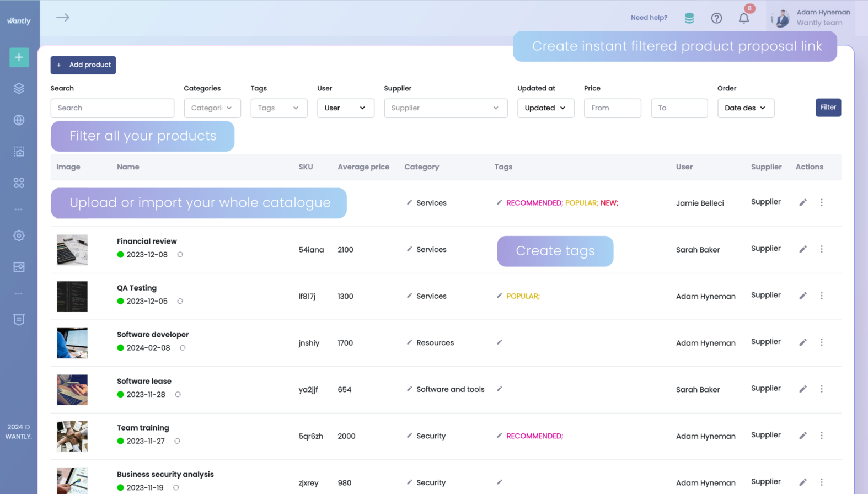Image resolution: width=868 pixels, height=494 pixels.
Task: Click the Need help? link
Action: click(649, 18)
